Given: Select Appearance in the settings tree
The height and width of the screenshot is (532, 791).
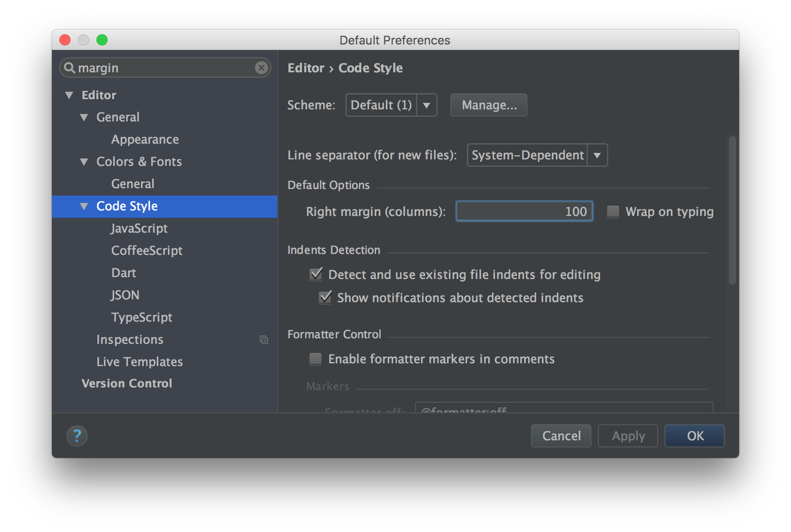Looking at the screenshot, I should pos(145,139).
